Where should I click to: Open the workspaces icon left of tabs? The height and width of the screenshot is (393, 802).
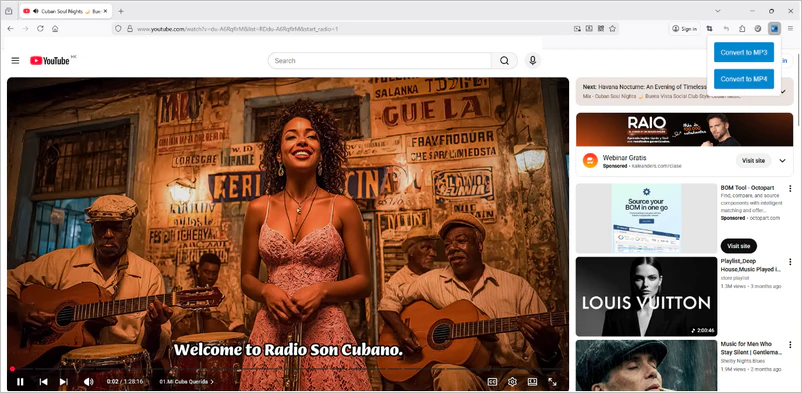click(8, 11)
